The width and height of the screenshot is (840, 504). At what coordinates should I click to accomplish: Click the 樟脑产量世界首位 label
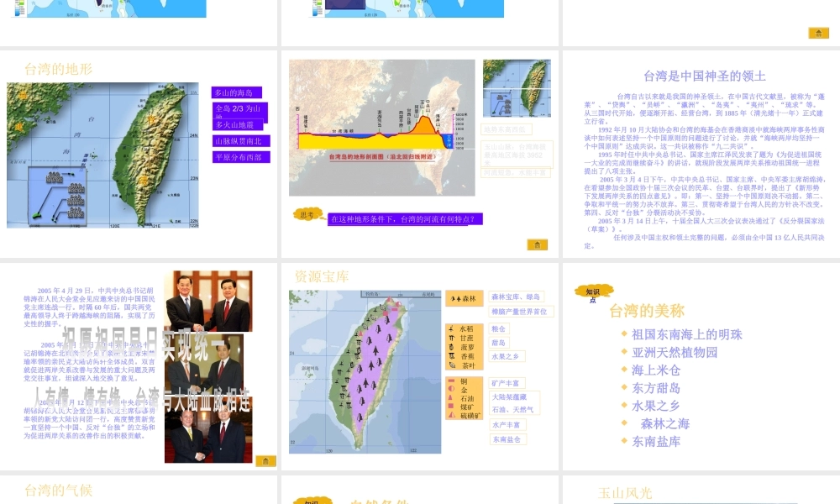(521, 311)
